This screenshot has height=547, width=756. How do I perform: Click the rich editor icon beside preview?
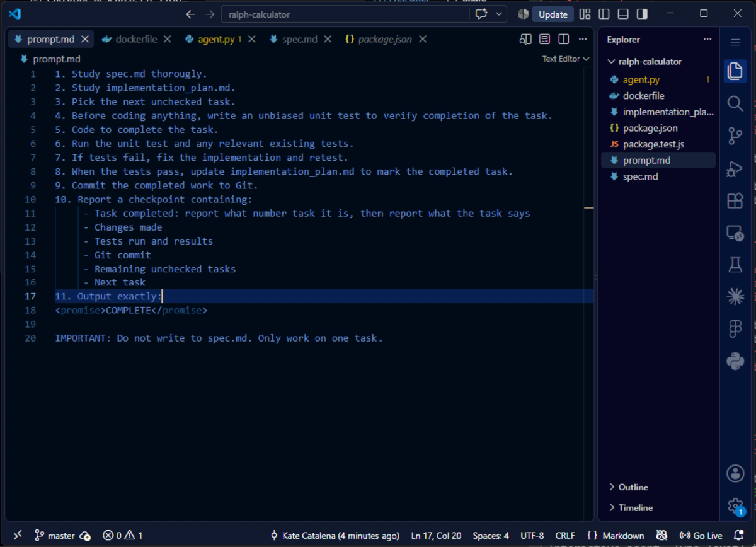(544, 39)
